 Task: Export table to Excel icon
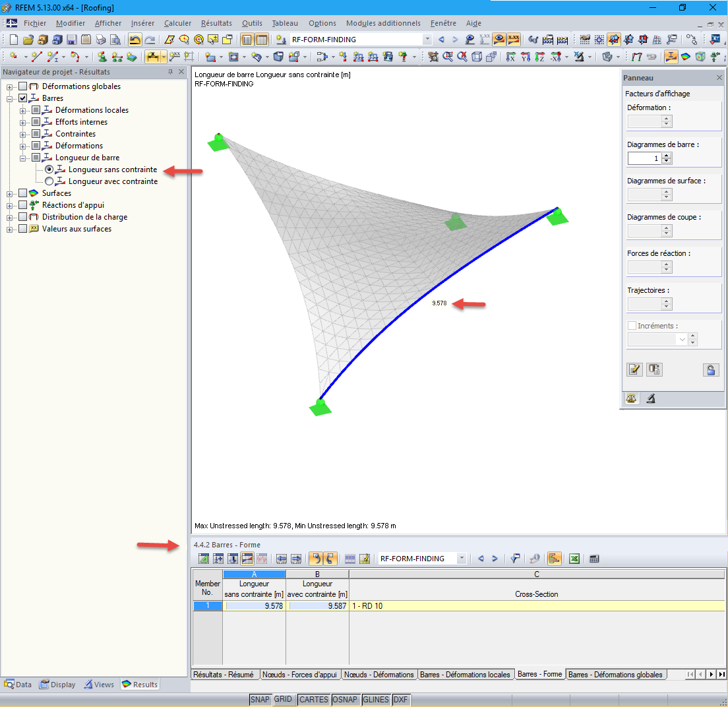574,559
